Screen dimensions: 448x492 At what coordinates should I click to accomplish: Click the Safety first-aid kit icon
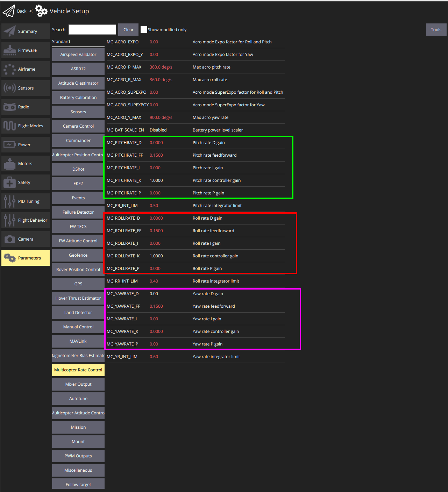(x=9, y=183)
